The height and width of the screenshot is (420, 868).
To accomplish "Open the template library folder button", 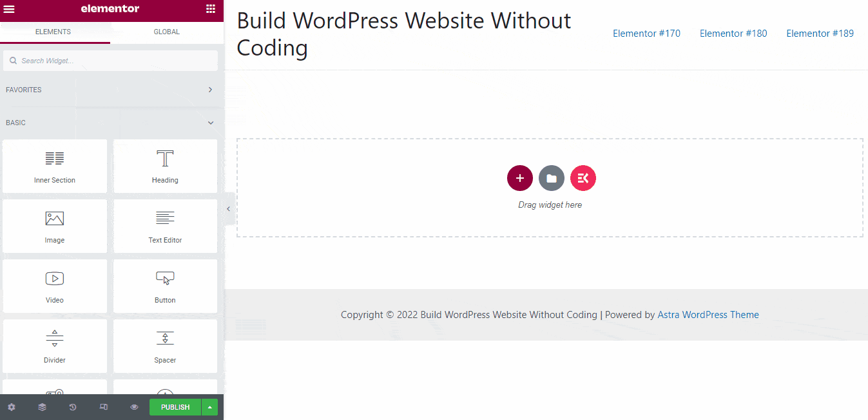I will (552, 178).
